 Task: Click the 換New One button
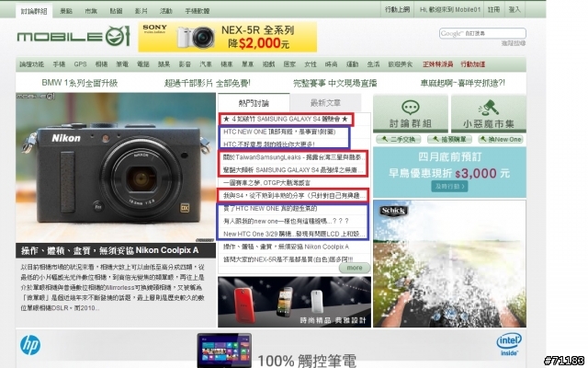(502, 139)
